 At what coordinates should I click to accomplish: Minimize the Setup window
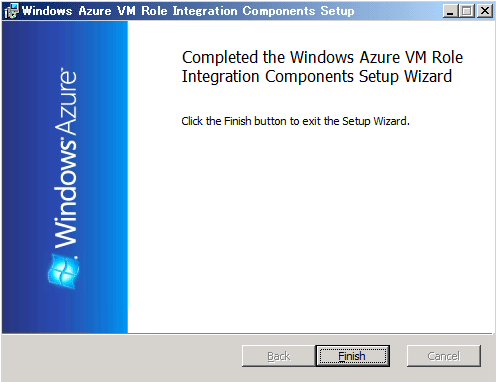click(x=450, y=11)
